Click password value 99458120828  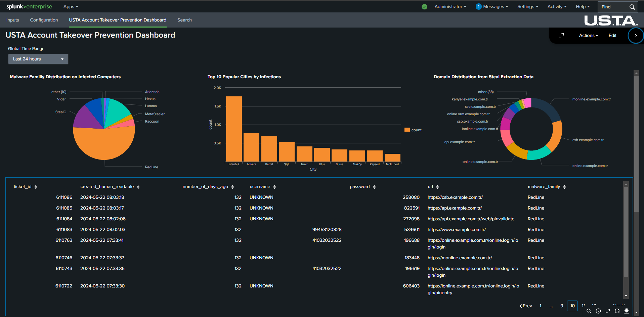point(327,230)
